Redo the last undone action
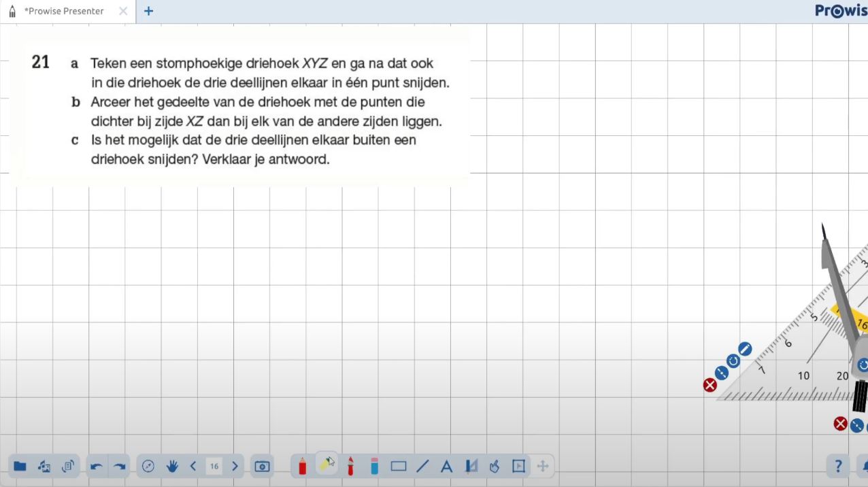 tap(120, 466)
